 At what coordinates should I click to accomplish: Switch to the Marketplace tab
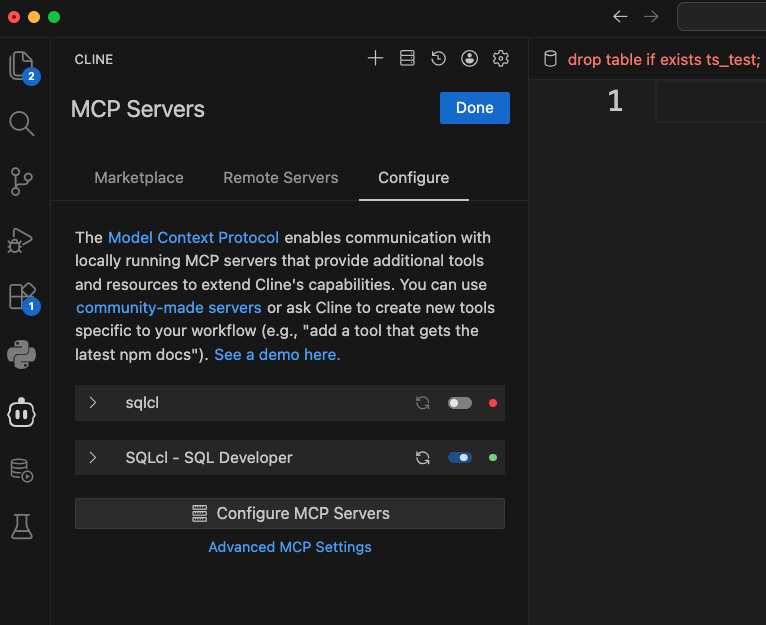(139, 178)
